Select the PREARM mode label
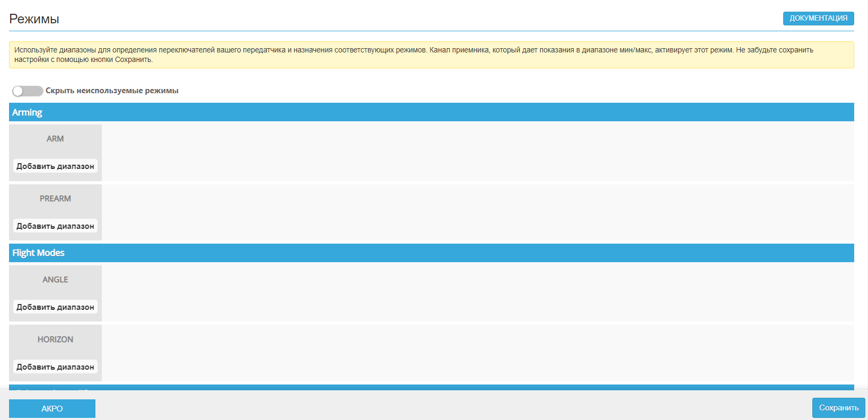868x420 pixels. pyautogui.click(x=55, y=199)
